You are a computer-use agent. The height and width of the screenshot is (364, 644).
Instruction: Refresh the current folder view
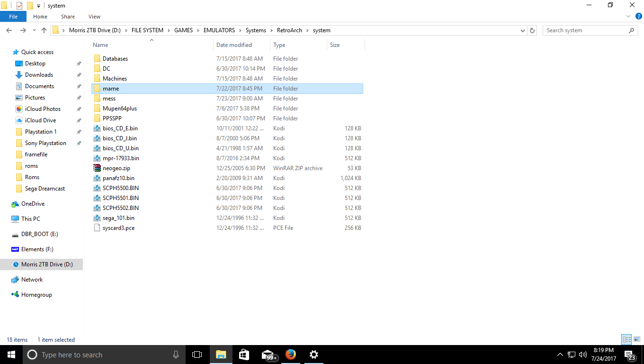532,30
